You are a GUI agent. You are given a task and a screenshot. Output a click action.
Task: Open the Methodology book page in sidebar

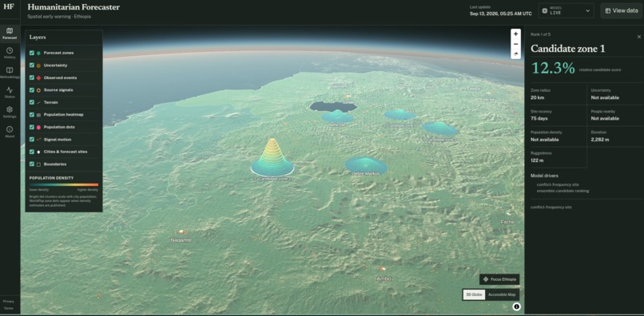[x=10, y=73]
